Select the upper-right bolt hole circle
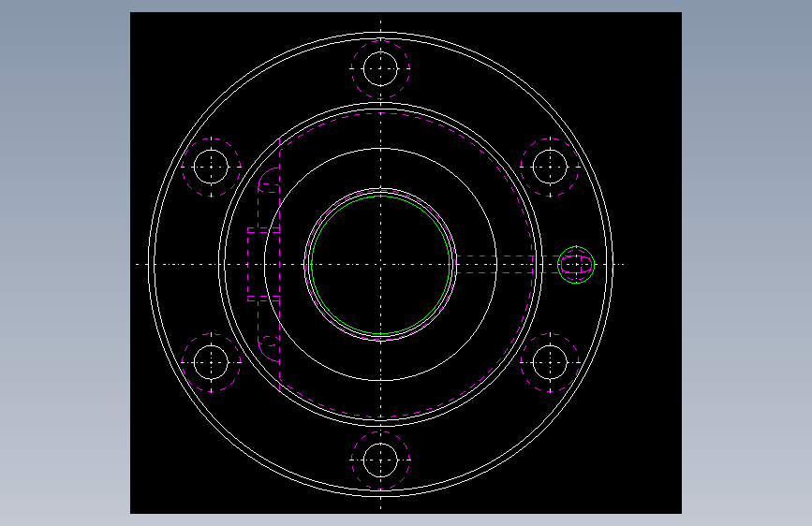The image size is (812, 526). 550,167
